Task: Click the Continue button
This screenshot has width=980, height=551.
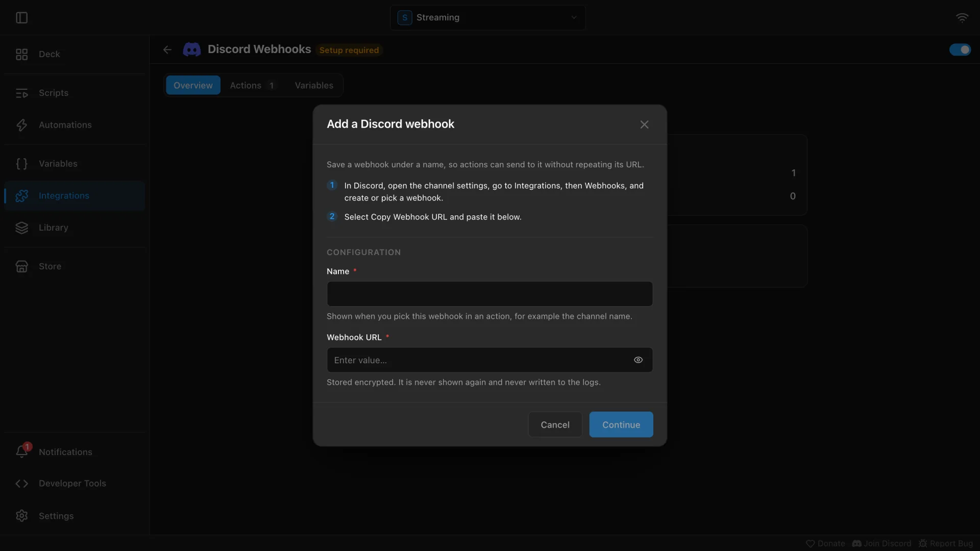Action: pyautogui.click(x=621, y=424)
